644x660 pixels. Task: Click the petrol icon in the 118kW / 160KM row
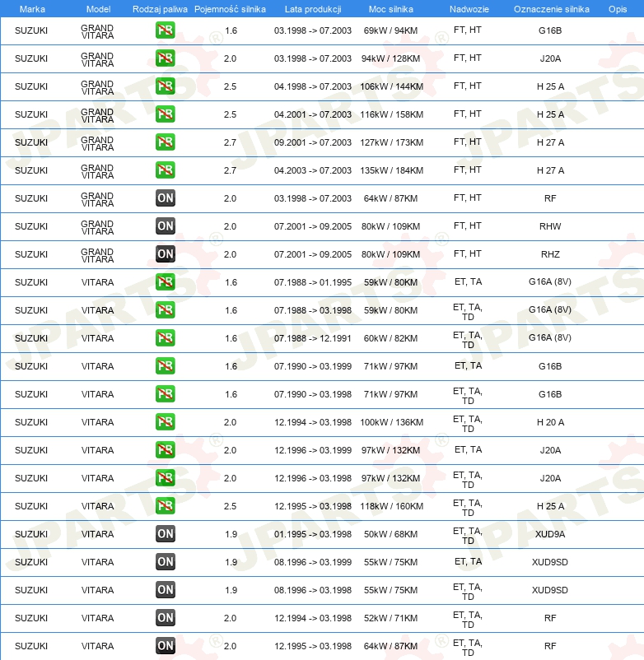coord(165,506)
